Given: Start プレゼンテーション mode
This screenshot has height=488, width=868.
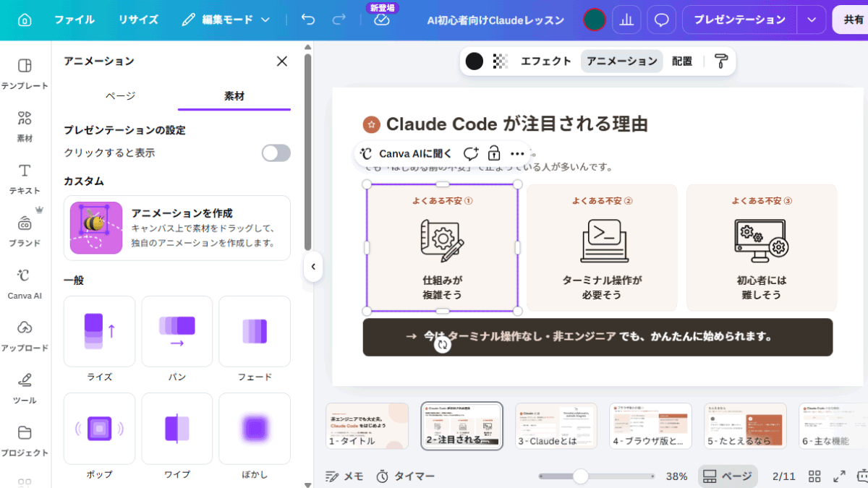Looking at the screenshot, I should pos(739,20).
